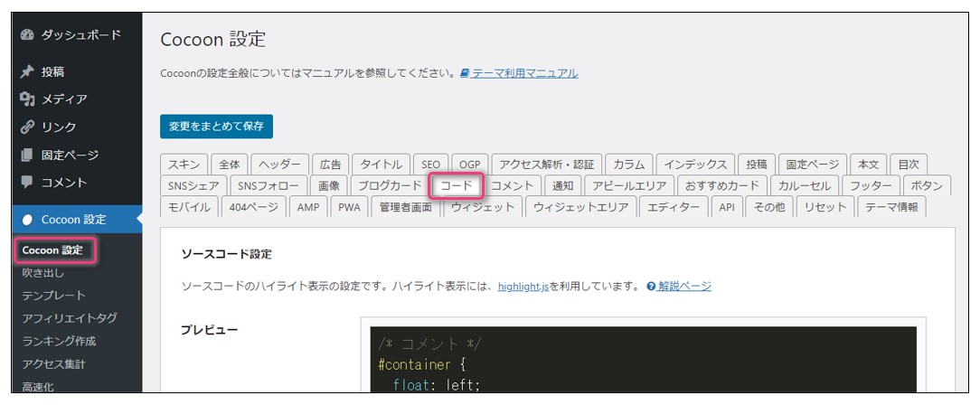Select the コード tab

pyautogui.click(x=457, y=185)
